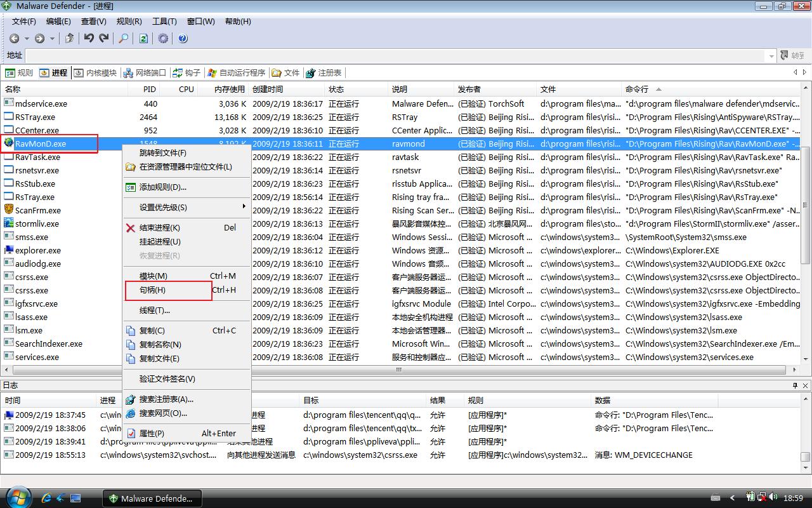Expand the address bar dropdown
The height and width of the screenshot is (508, 812).
pyautogui.click(x=771, y=56)
